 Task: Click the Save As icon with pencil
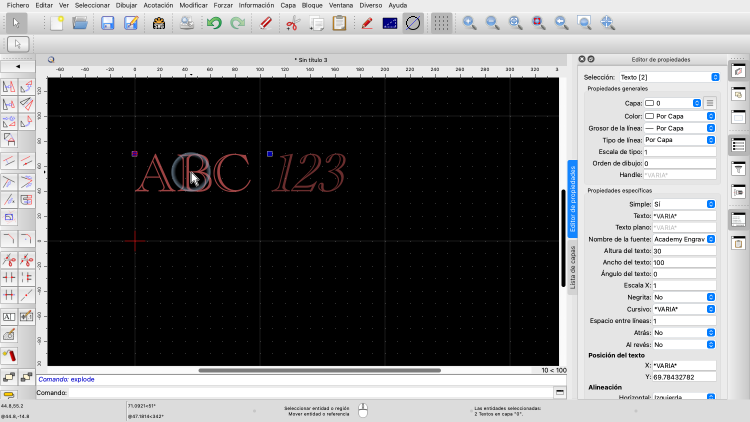point(131,23)
